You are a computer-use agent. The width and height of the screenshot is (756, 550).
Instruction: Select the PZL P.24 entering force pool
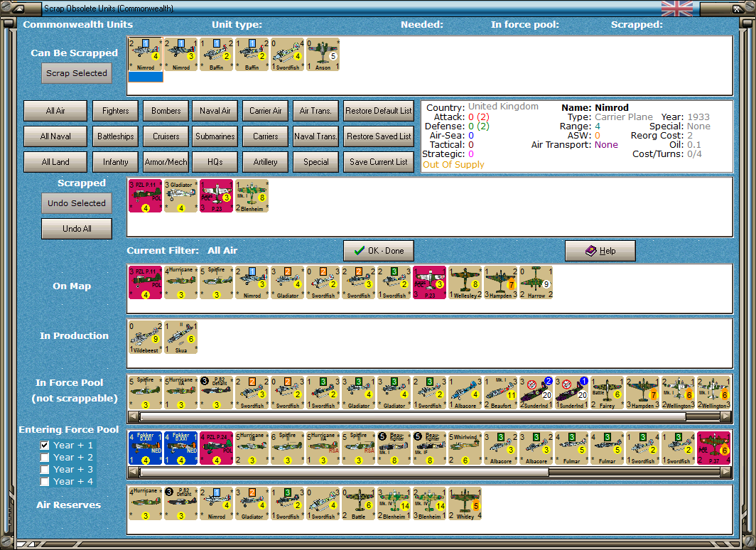[x=217, y=448]
